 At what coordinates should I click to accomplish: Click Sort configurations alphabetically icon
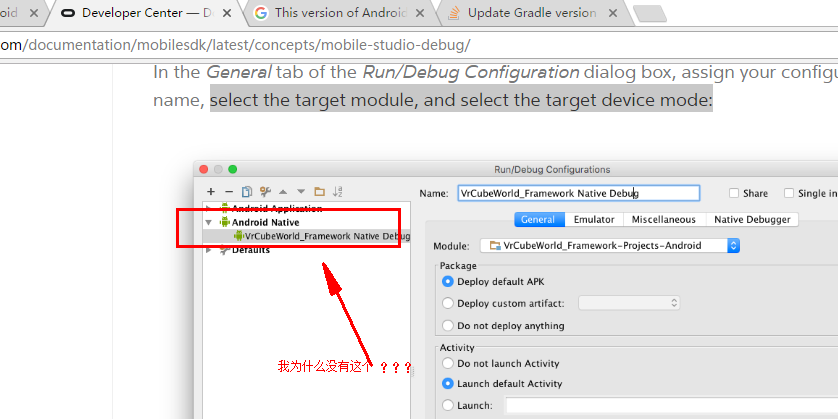click(x=337, y=191)
